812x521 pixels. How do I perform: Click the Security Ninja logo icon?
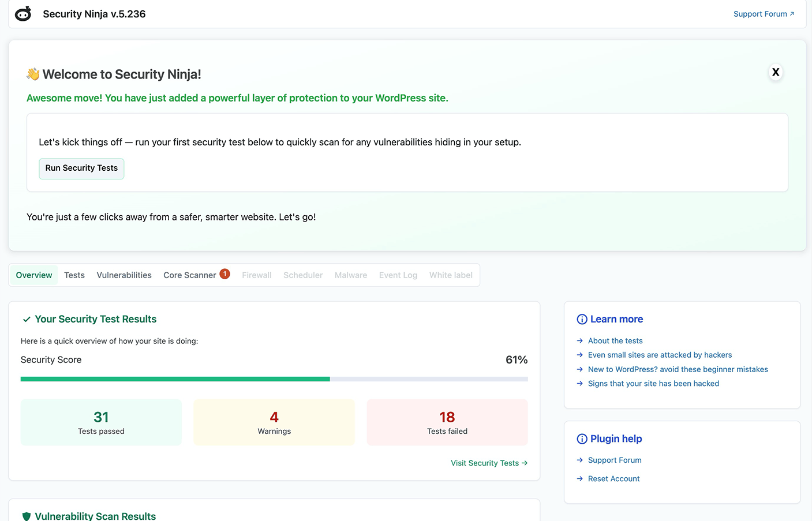coord(23,13)
